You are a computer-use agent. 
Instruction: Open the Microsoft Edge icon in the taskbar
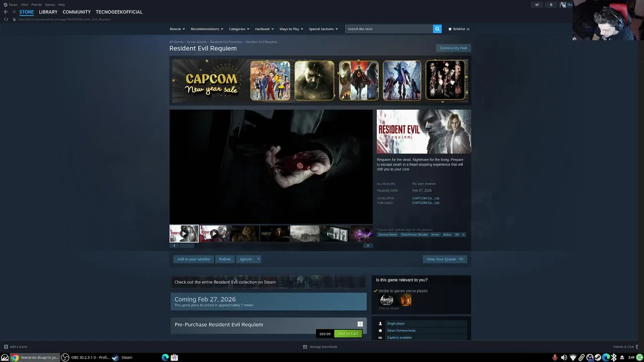pyautogui.click(x=165, y=357)
